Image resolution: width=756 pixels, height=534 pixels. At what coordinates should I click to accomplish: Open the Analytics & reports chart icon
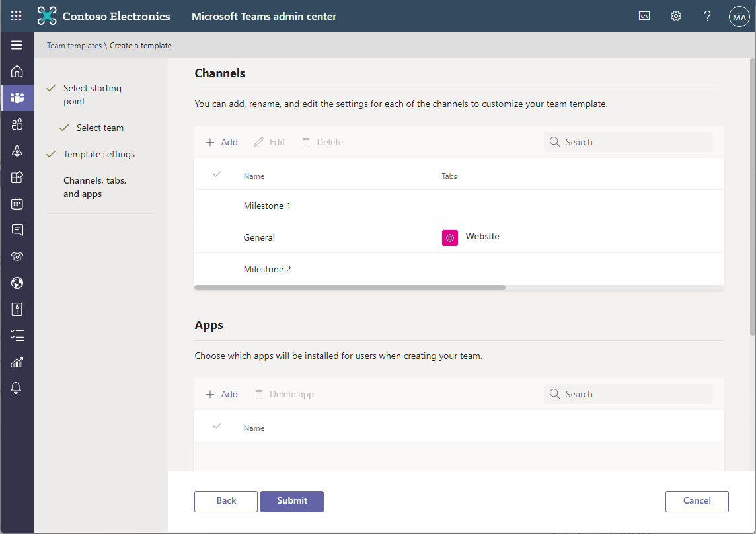tap(17, 362)
